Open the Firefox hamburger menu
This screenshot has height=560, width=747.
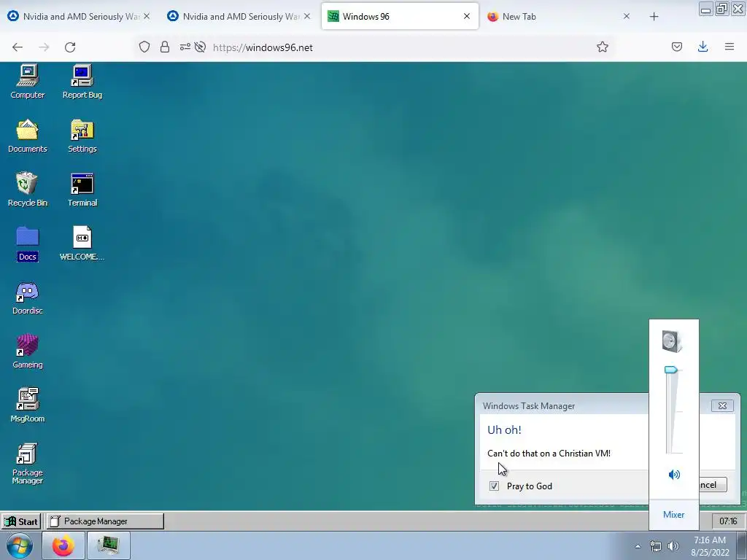coord(729,47)
